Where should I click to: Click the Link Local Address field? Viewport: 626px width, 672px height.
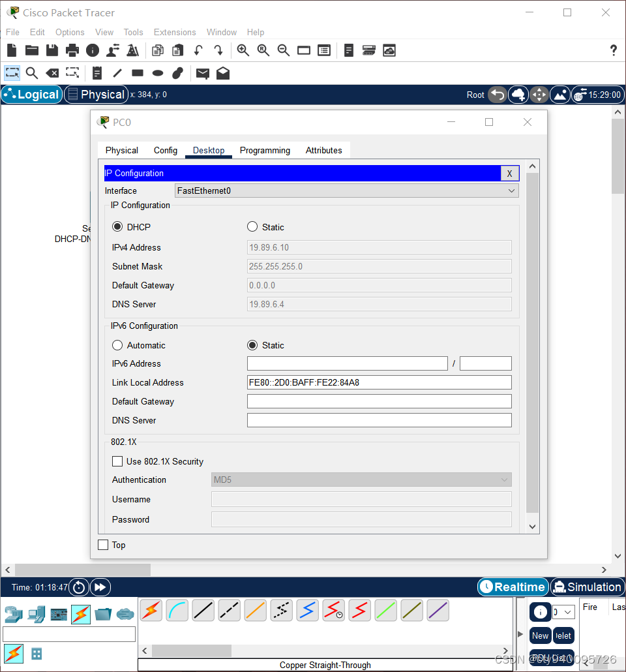(x=380, y=382)
